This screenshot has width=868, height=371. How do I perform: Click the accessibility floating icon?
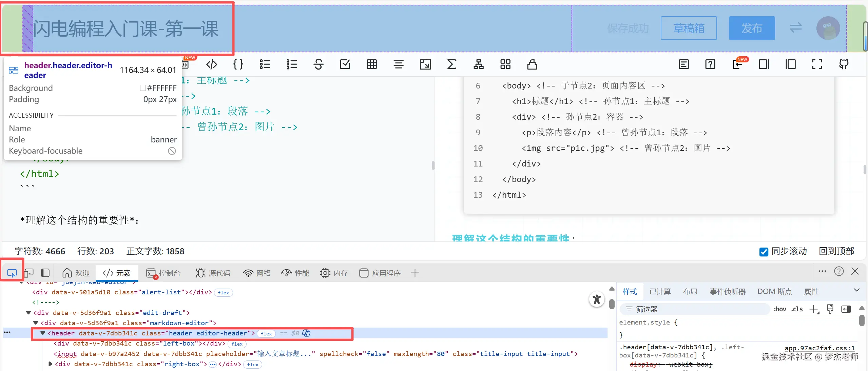[597, 299]
